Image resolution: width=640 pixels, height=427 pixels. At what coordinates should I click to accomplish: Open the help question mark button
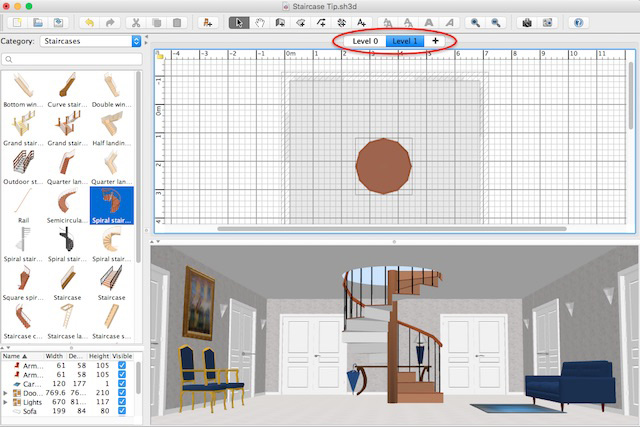coord(577,22)
